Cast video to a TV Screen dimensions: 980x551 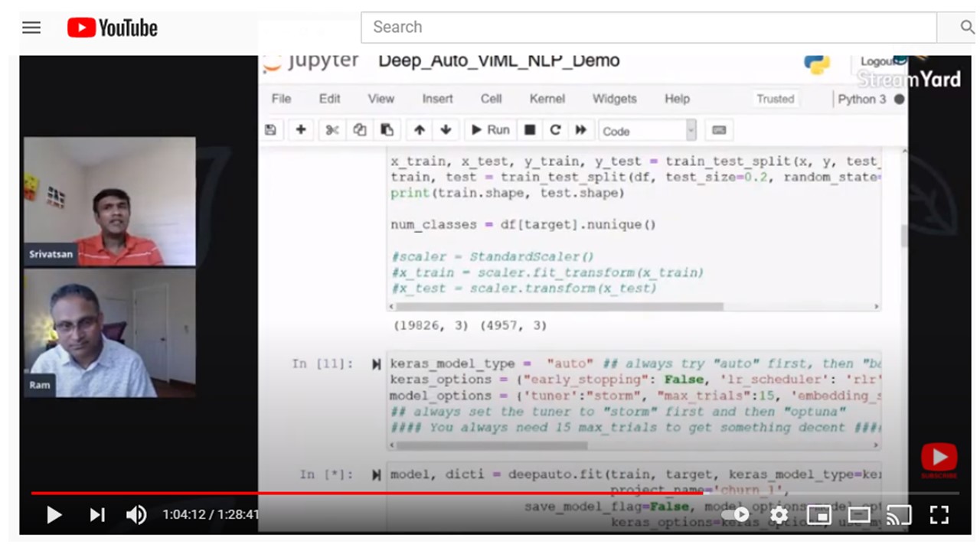[x=898, y=515]
